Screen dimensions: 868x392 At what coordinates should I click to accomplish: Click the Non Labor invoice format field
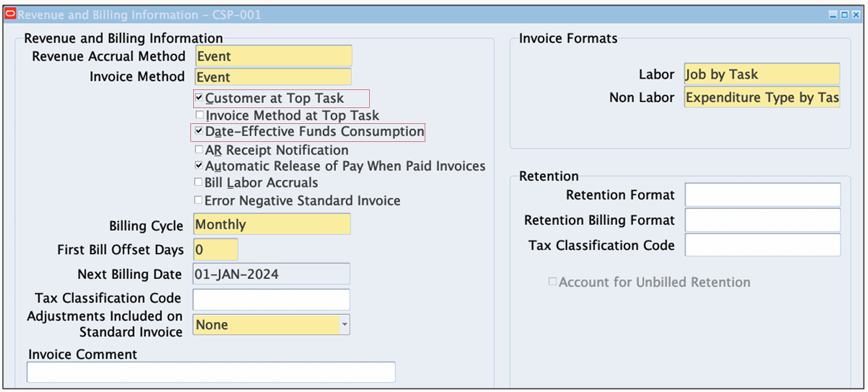[762, 97]
